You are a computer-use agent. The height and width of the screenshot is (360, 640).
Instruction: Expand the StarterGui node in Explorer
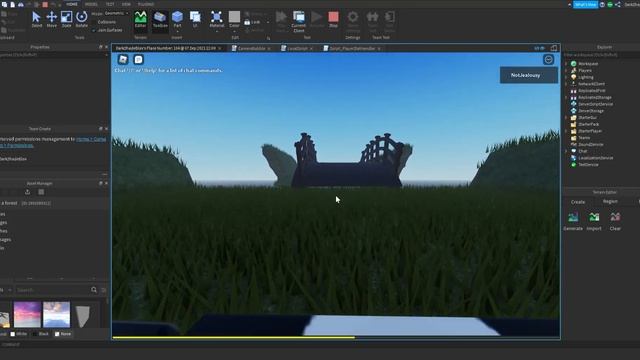tap(566, 118)
